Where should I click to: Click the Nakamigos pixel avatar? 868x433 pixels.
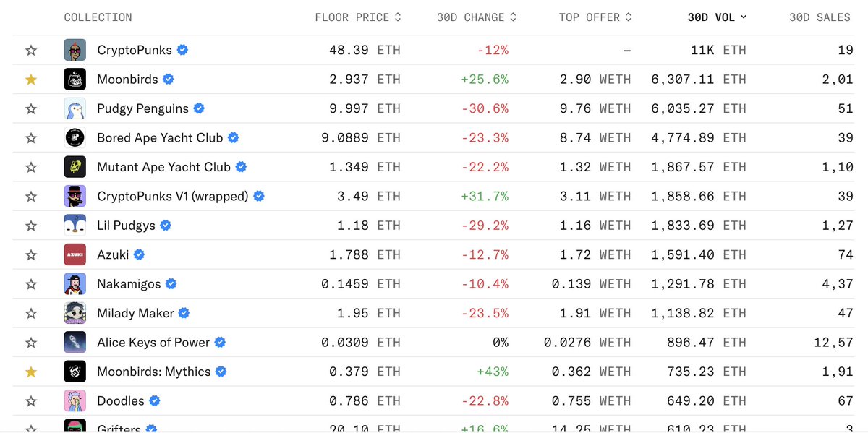click(x=75, y=284)
